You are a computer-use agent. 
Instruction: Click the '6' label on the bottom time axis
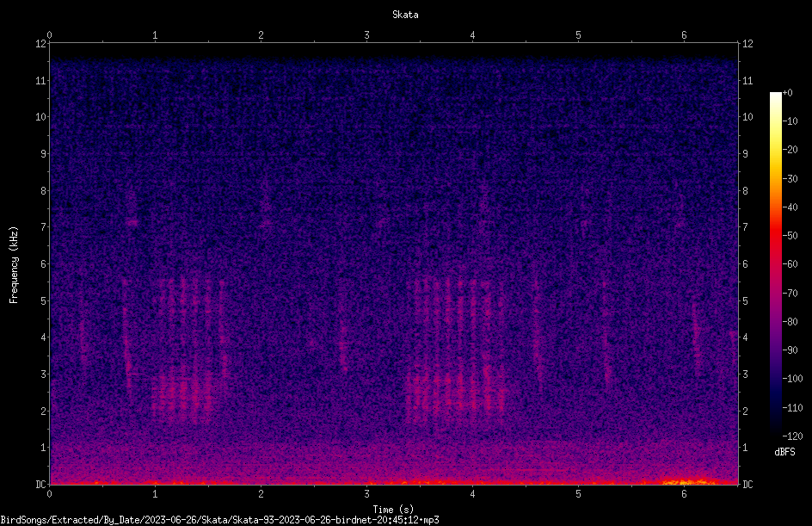click(x=684, y=494)
